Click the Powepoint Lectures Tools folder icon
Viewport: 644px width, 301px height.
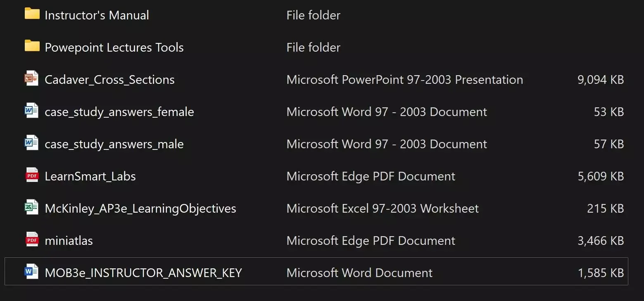tap(32, 47)
